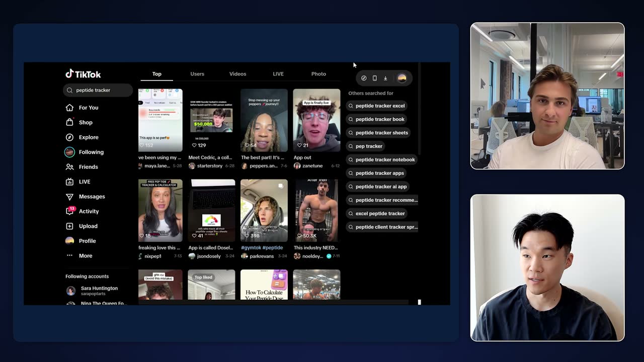Click suggestion 'peptide client tracker spr...'

382,227
